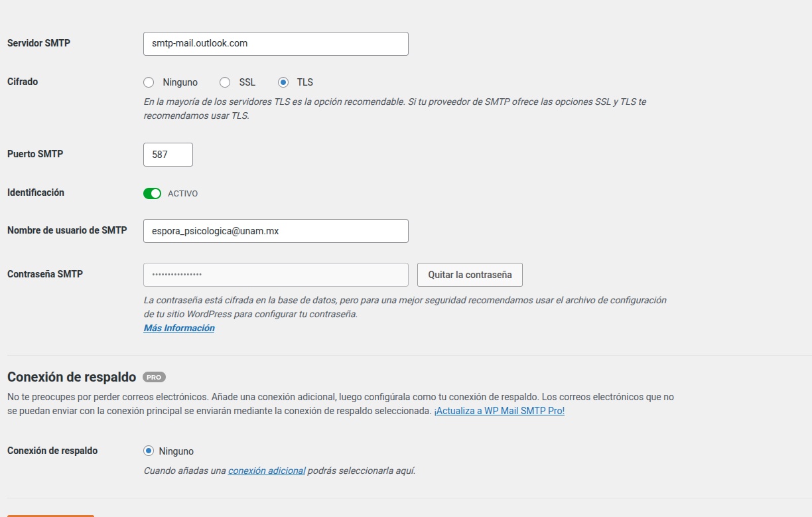Screen dimensions: 812x517
Task: Click the Puerto SMTP label
Action: coord(35,153)
